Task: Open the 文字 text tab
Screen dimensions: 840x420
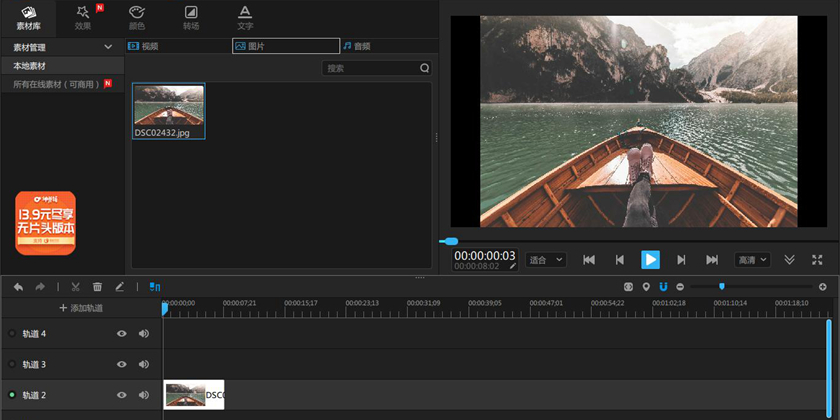Action: click(244, 17)
